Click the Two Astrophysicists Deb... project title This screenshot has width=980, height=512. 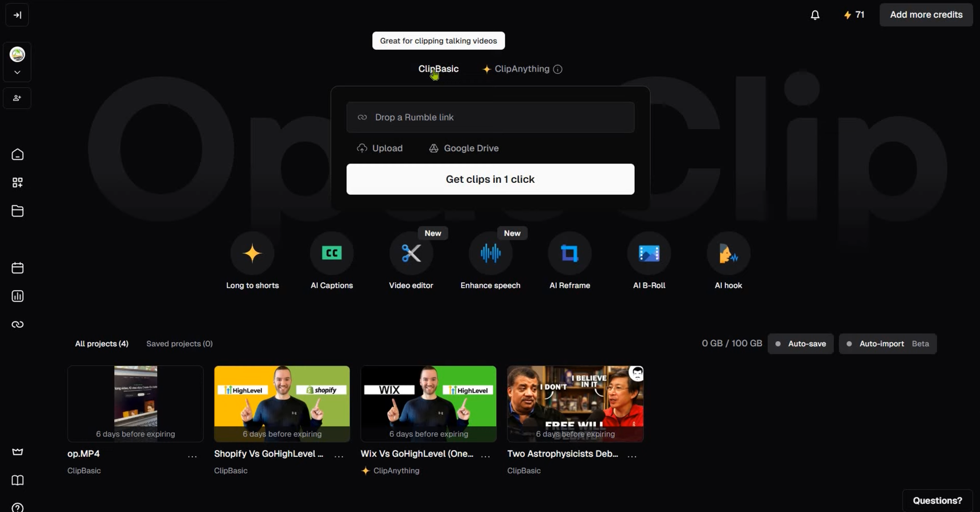click(x=563, y=454)
